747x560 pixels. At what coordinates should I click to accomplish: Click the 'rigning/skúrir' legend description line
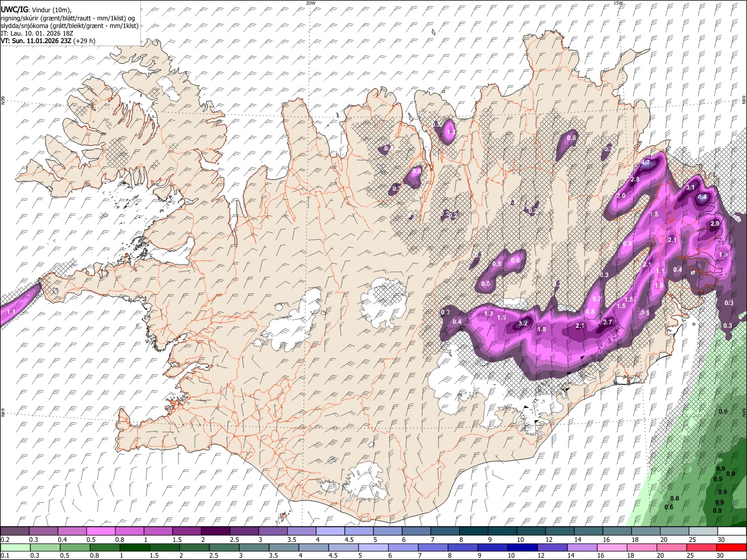68,18
